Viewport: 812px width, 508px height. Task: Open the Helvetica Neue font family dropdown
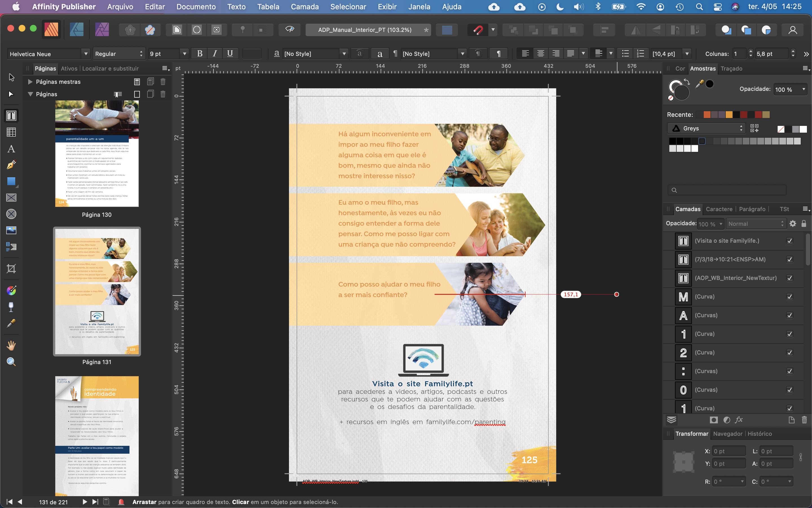86,54
